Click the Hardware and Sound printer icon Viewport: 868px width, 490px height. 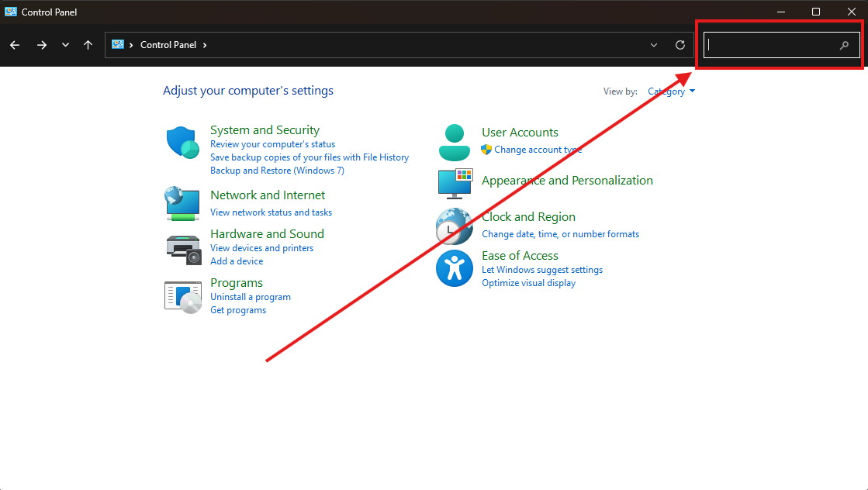[x=183, y=250]
